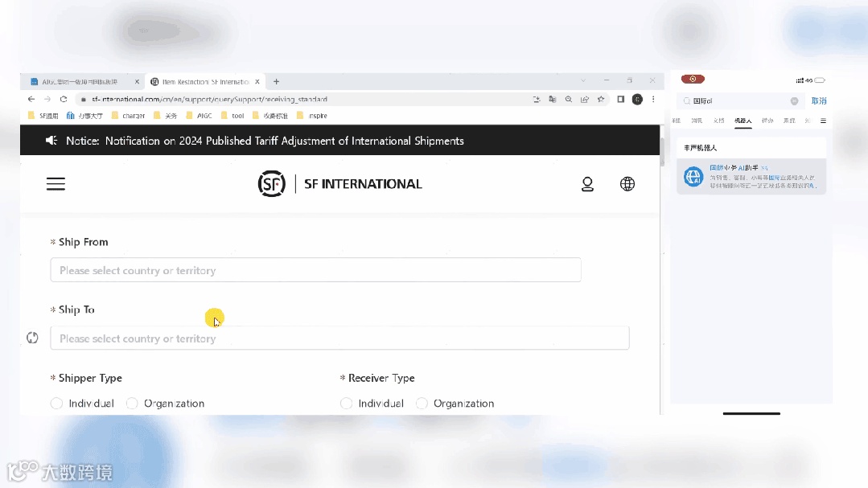This screenshot has height=488, width=868.
Task: Open the 收寄标准 bookmark folder
Action: click(x=270, y=116)
